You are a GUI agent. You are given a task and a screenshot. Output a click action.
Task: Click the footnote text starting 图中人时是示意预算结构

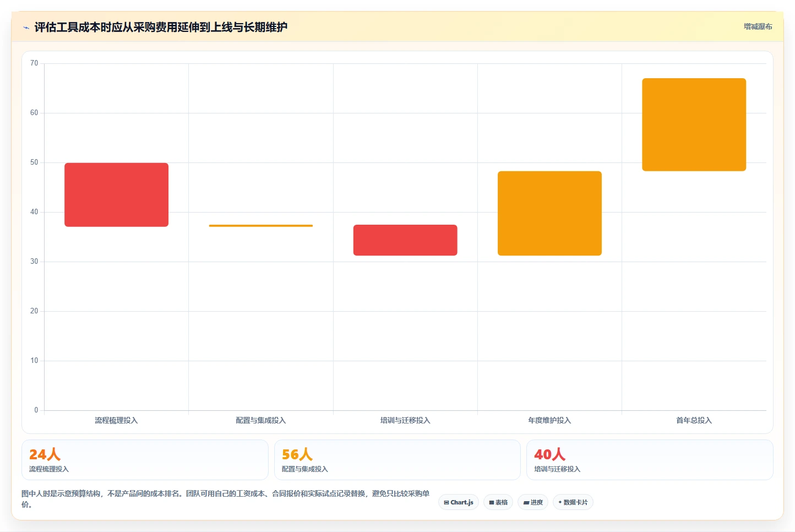point(226,499)
